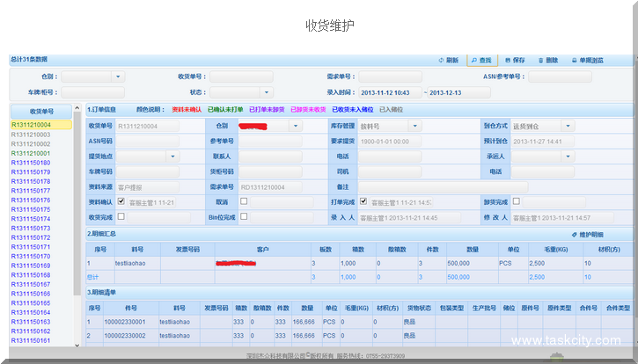The width and height of the screenshot is (638, 364).
Task: Click the 需求单号 filter input field
Action: point(390,76)
